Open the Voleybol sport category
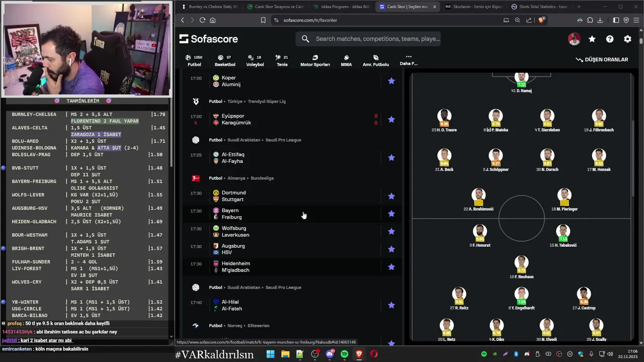Image resolution: width=644 pixels, height=362 pixels. pyautogui.click(x=255, y=61)
